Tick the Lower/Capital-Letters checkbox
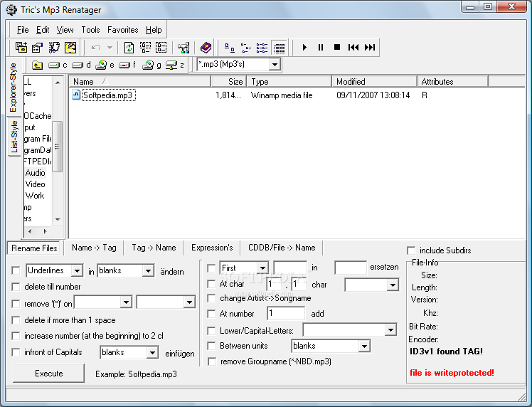 [x=211, y=331]
